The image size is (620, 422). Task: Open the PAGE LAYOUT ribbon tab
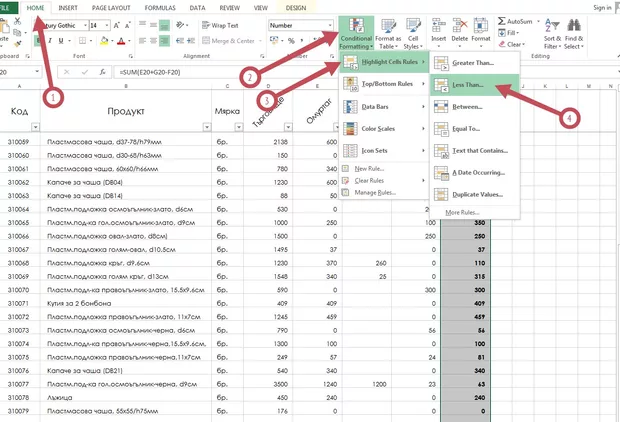(x=124, y=7)
